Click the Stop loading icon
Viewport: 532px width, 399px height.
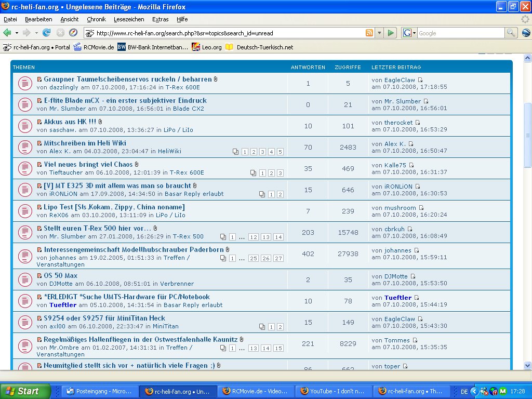[x=60, y=33]
